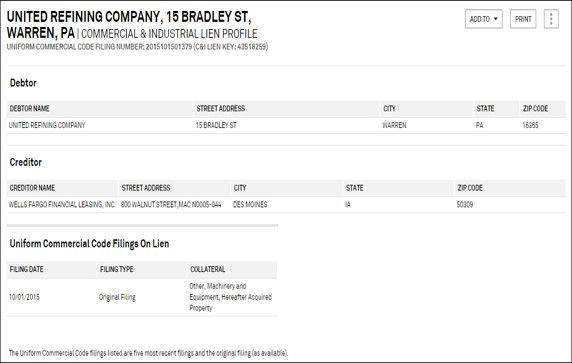The image size is (572, 363).
Task: Click the debtor STATE column header
Action: click(485, 108)
